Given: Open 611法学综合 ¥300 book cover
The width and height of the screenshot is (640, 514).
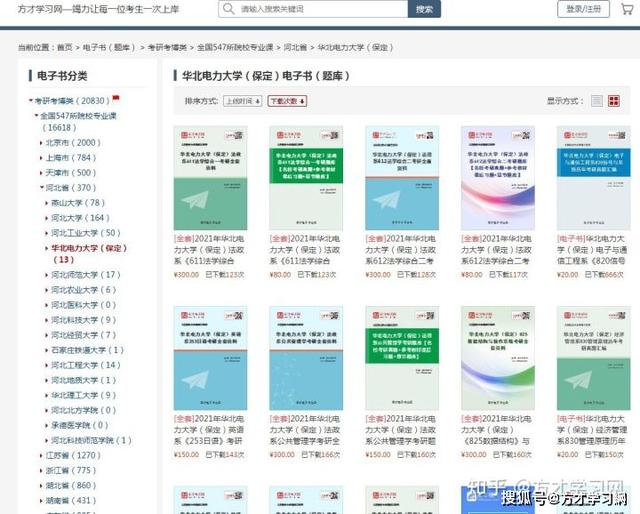Looking at the screenshot, I should [210, 178].
